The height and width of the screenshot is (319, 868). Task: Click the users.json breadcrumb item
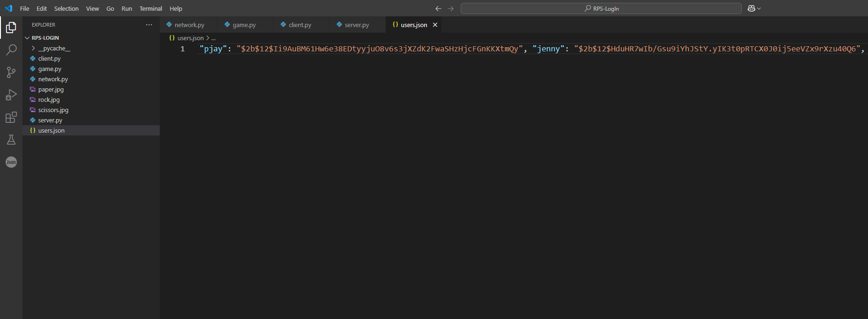click(x=186, y=38)
